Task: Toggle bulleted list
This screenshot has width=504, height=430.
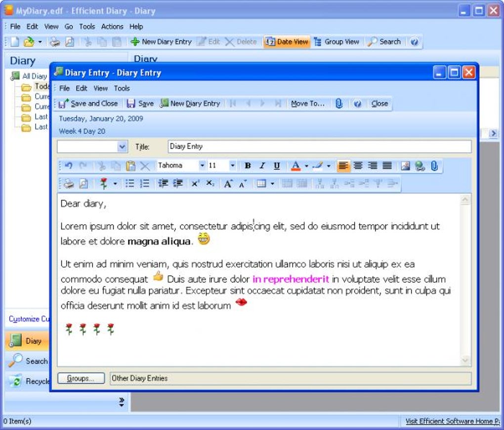Action: point(130,184)
